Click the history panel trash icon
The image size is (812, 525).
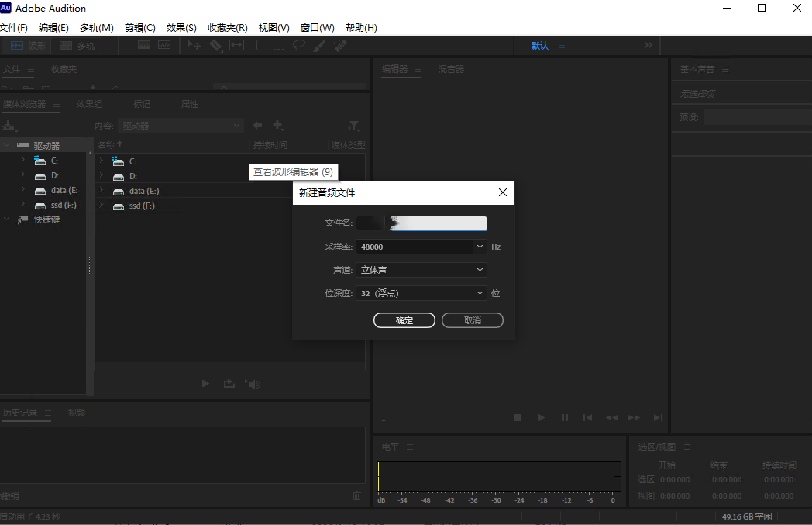click(x=357, y=496)
